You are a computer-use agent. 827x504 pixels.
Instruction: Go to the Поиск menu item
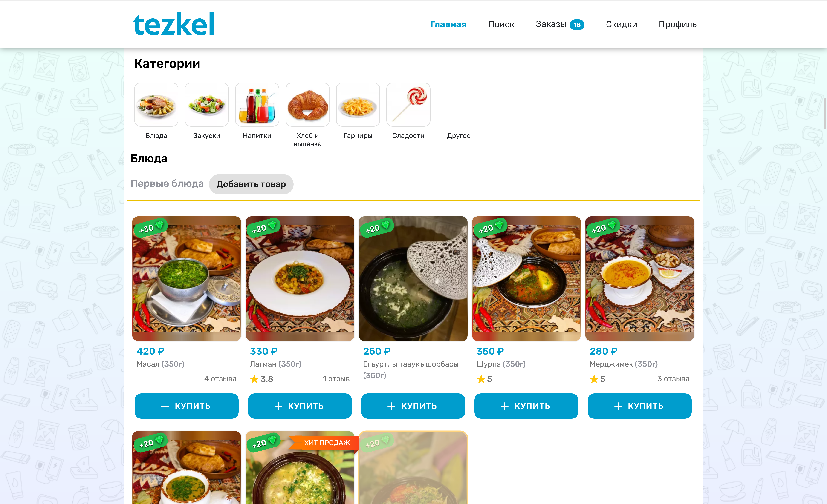[x=501, y=24]
